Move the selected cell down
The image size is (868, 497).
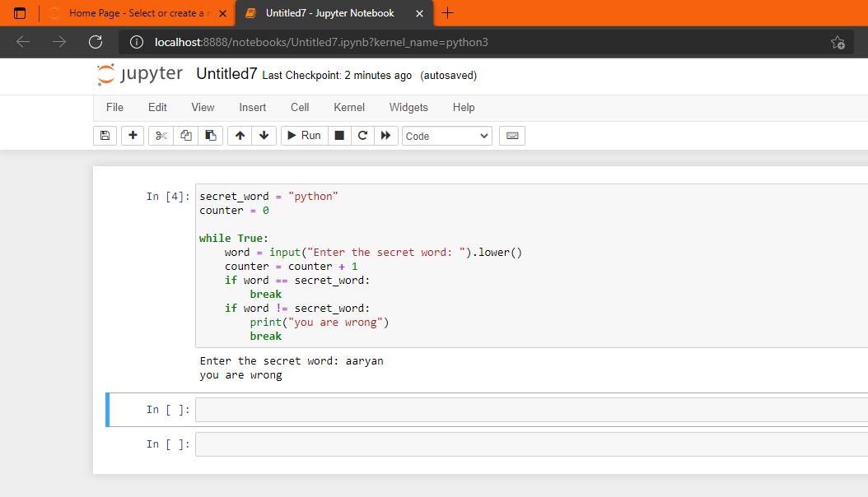(264, 136)
